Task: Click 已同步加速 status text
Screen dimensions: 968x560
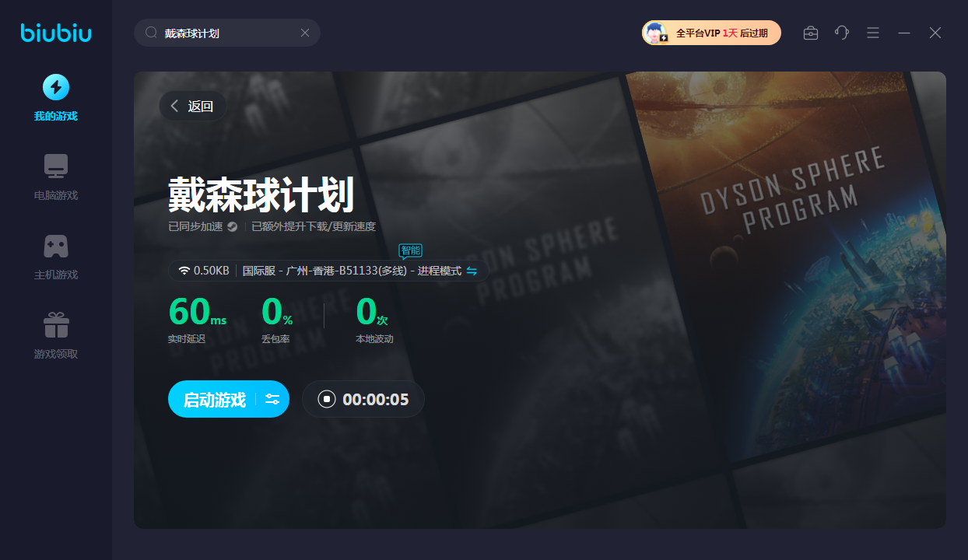Action: [x=195, y=227]
